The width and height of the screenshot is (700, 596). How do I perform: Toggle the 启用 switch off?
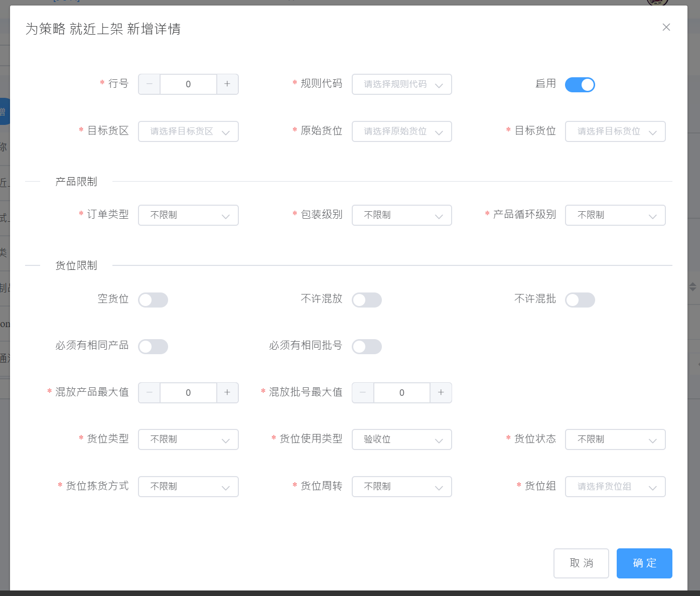[580, 85]
